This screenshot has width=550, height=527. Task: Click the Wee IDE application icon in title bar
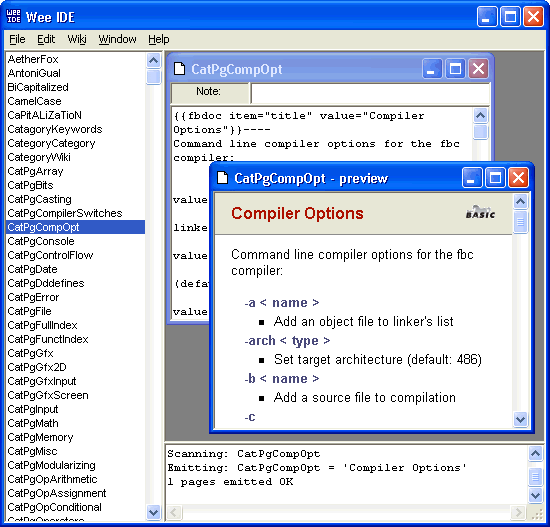click(x=14, y=16)
